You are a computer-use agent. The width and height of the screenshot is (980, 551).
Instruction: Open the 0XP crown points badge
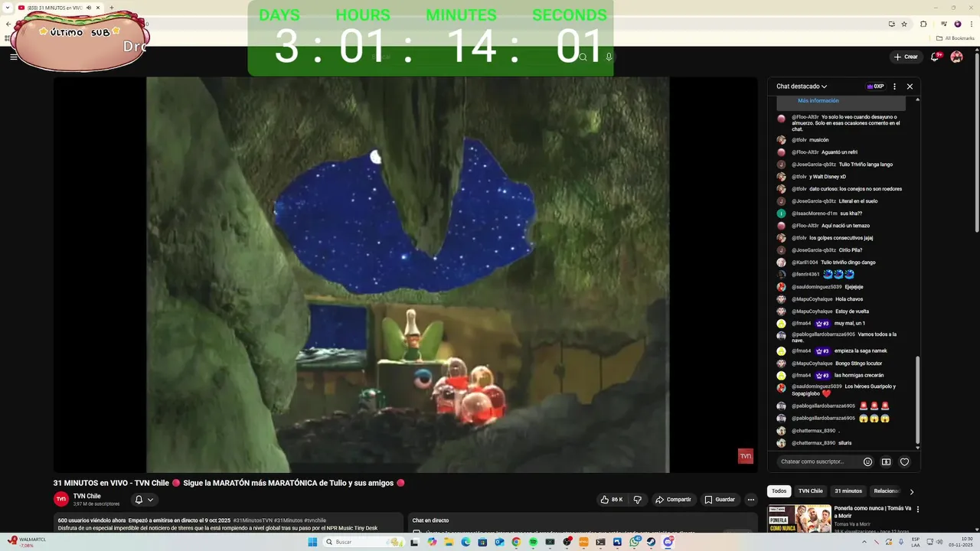pos(875,86)
